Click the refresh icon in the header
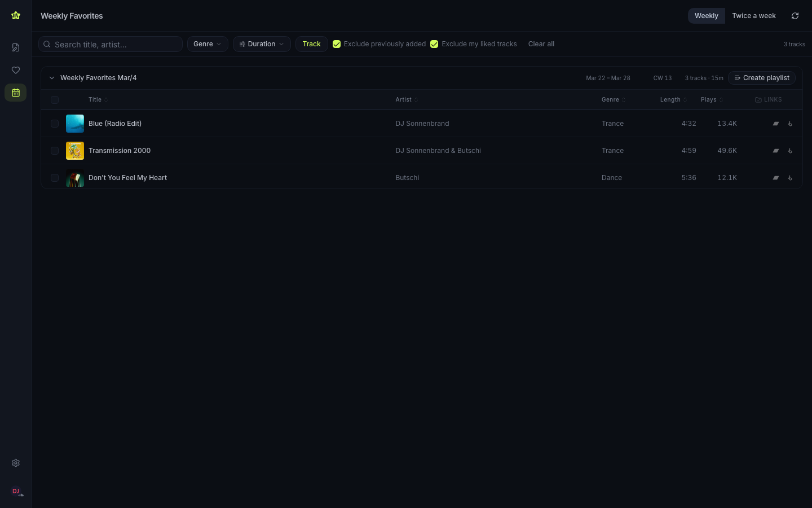Viewport: 812px width, 508px height. (795, 16)
